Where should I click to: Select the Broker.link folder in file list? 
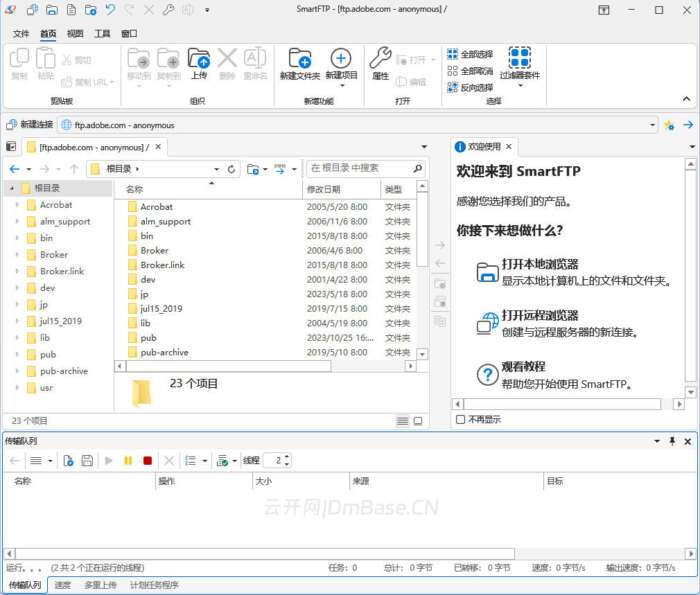point(162,265)
